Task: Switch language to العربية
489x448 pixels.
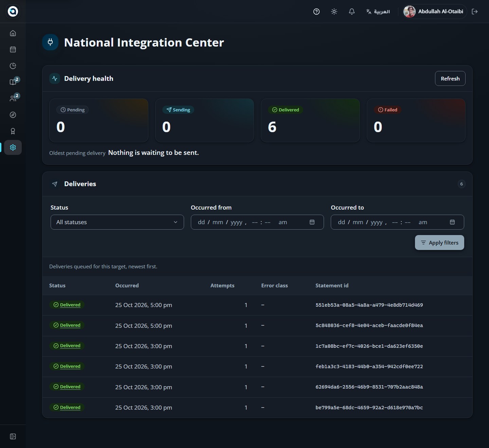Action: [x=378, y=12]
